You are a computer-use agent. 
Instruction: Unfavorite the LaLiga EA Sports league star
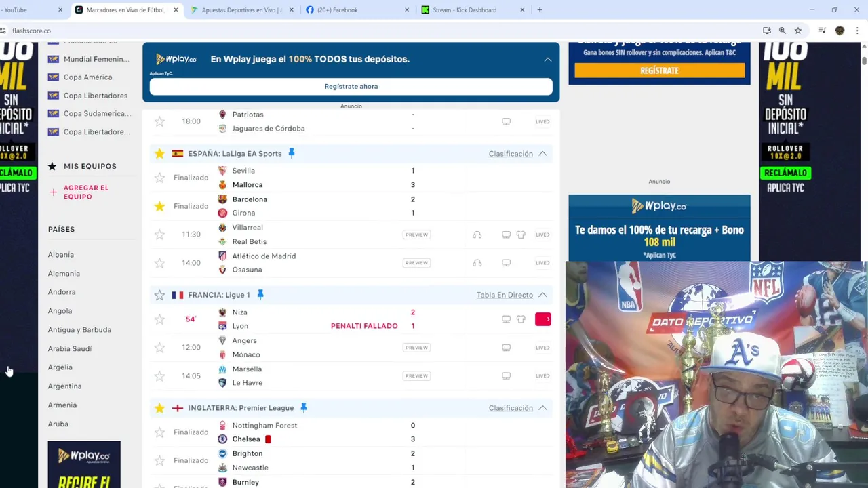(x=159, y=154)
